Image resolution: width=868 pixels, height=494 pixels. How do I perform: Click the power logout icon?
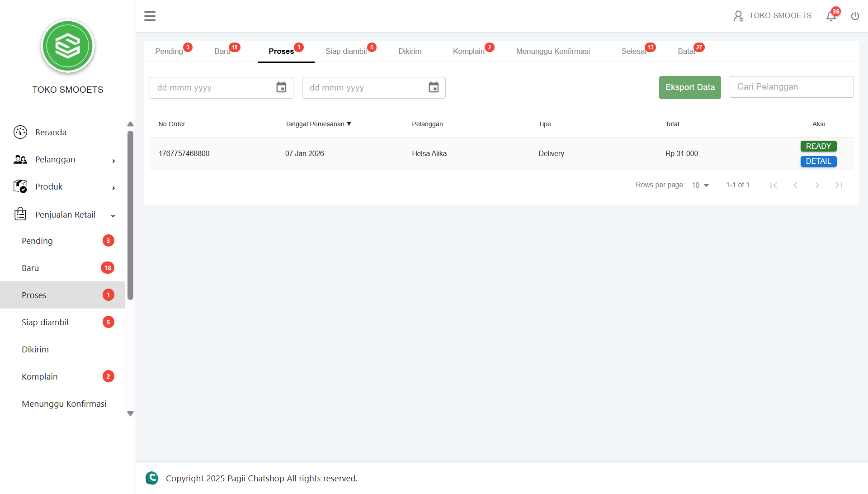(855, 16)
